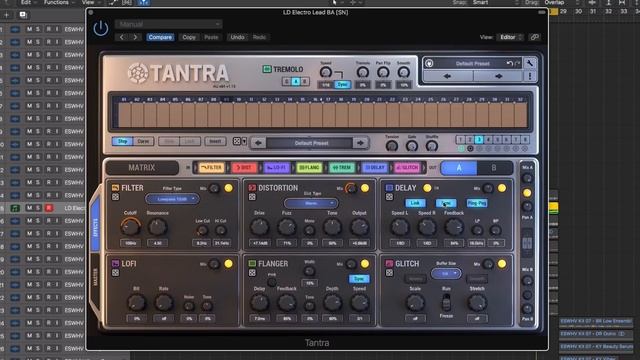Viewport: 640px width, 360px height.
Task: Switch to layer B
Action: (494, 168)
